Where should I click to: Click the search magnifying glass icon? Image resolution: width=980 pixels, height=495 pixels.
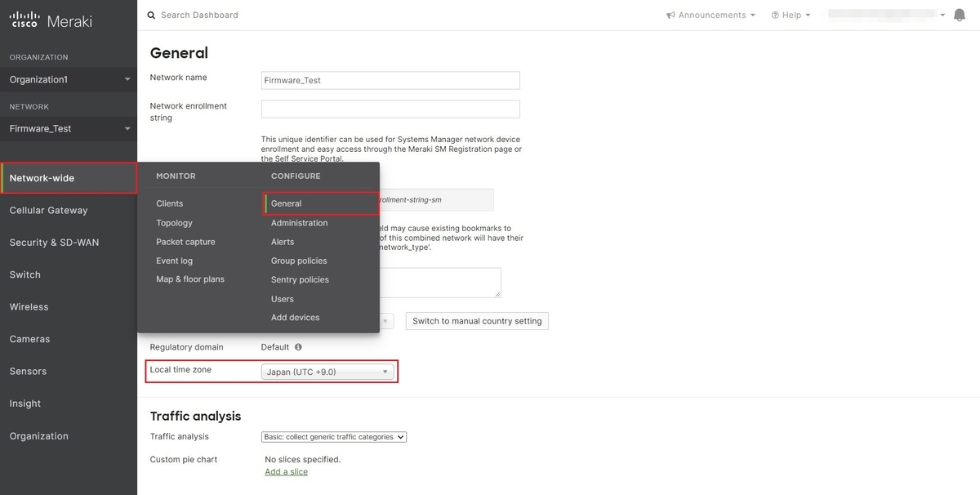tap(149, 15)
